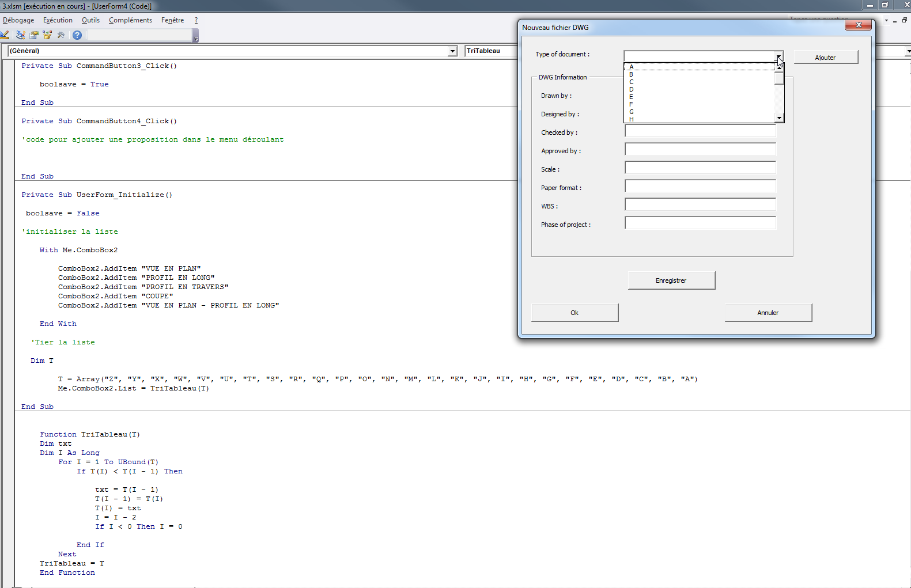
Task: Focus the Scale text field
Action: pos(700,168)
